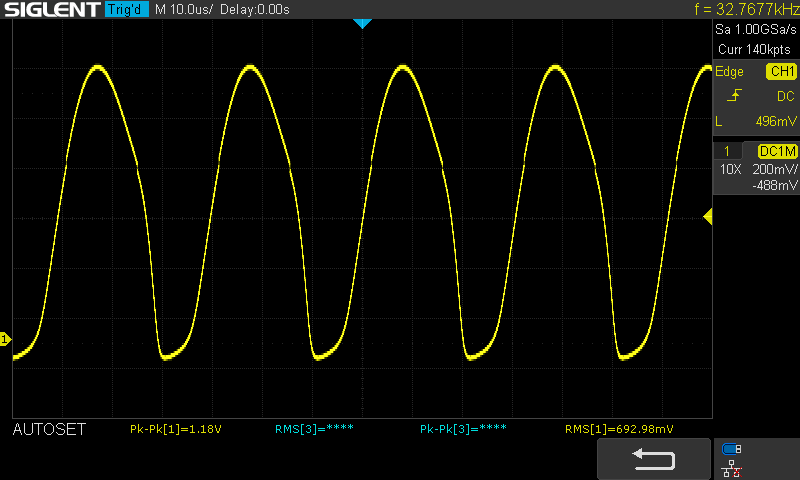The height and width of the screenshot is (480, 800).
Task: Click the M 10.0us/ timebase readout
Action: point(184,9)
